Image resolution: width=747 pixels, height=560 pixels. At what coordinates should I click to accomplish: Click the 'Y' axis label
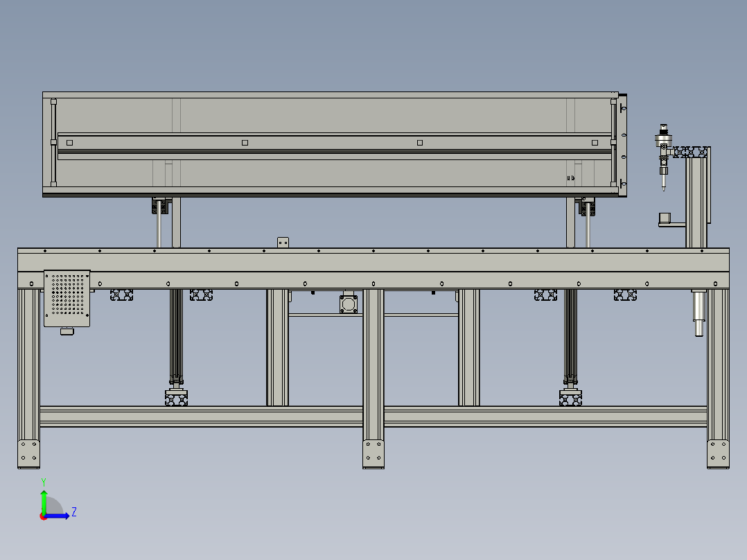(44, 482)
